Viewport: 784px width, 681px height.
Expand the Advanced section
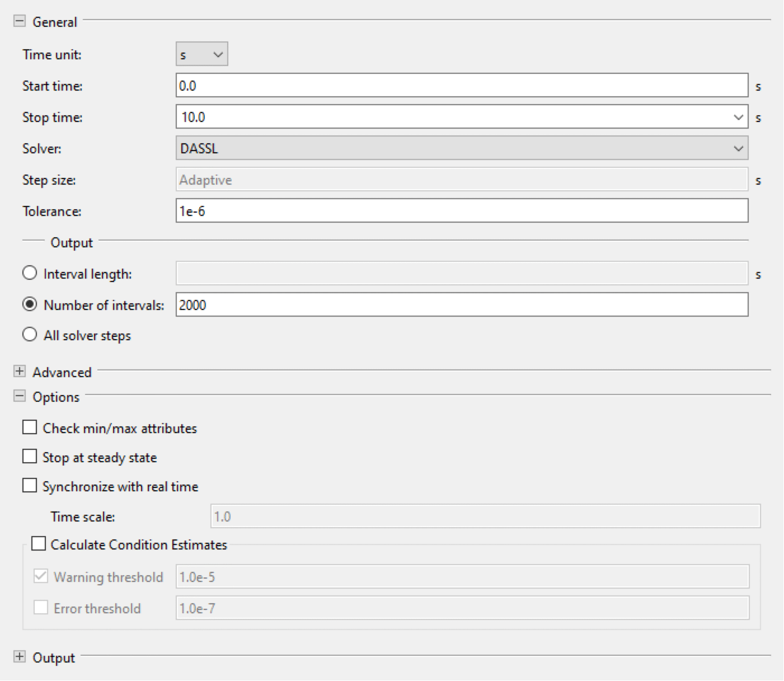20,372
